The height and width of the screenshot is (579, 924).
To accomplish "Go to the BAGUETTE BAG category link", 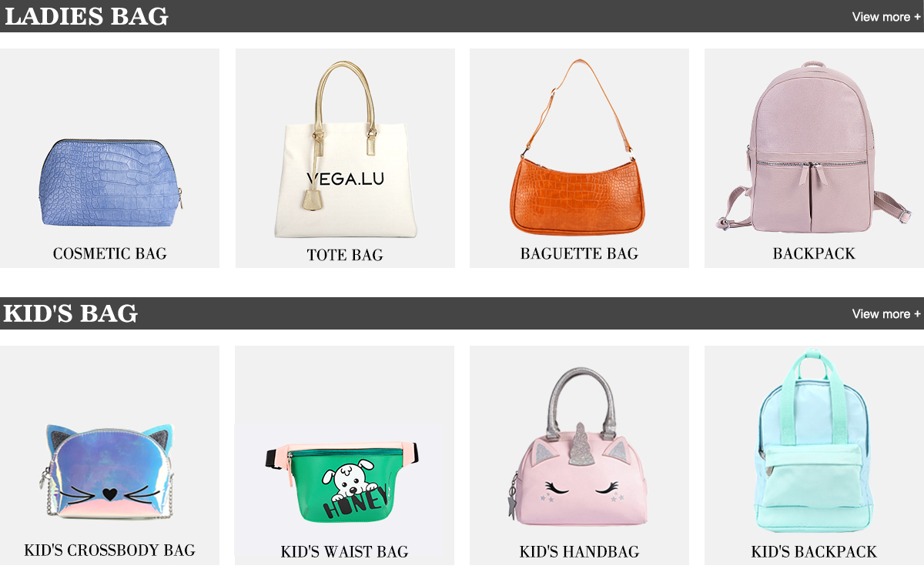I will click(x=579, y=253).
